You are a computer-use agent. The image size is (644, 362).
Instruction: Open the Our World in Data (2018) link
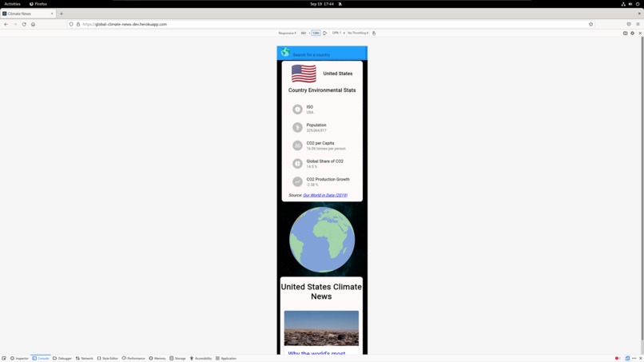click(x=325, y=195)
